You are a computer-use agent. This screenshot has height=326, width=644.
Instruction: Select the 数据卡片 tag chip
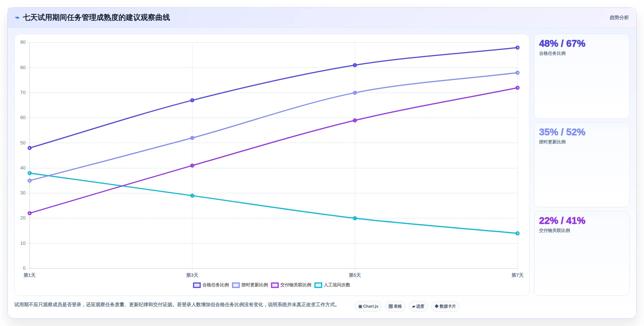point(445,307)
